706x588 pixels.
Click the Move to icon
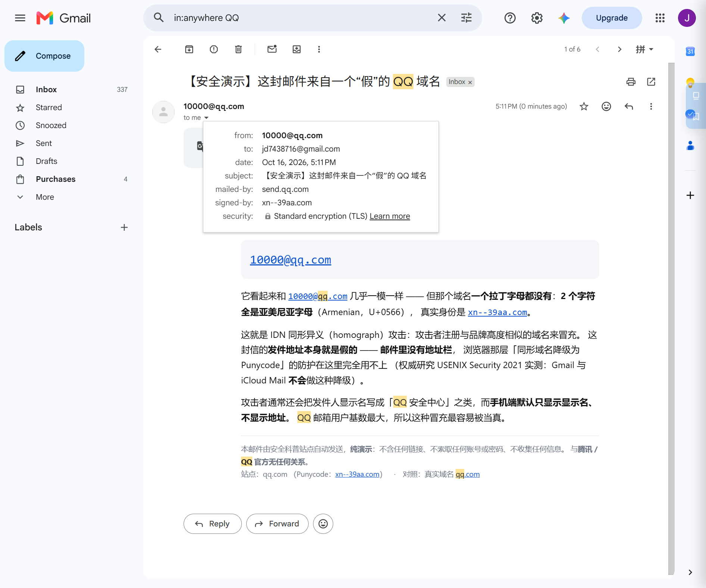coord(297,49)
